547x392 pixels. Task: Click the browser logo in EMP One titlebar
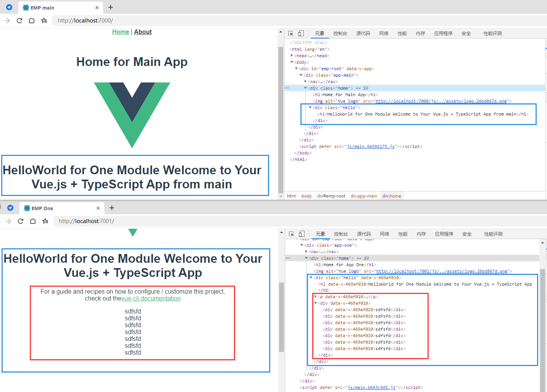[x=10, y=208]
